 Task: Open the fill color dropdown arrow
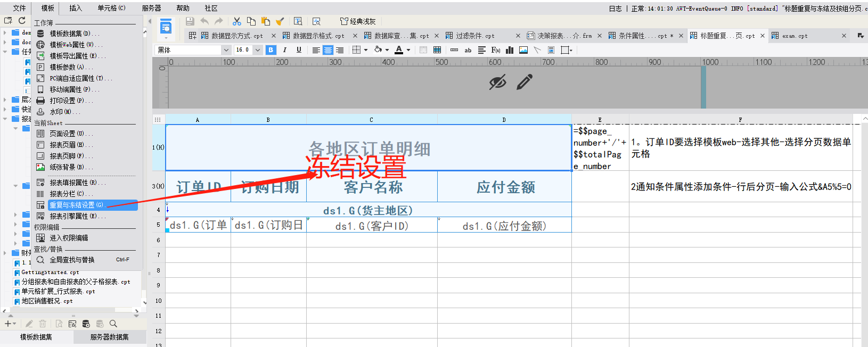click(387, 50)
